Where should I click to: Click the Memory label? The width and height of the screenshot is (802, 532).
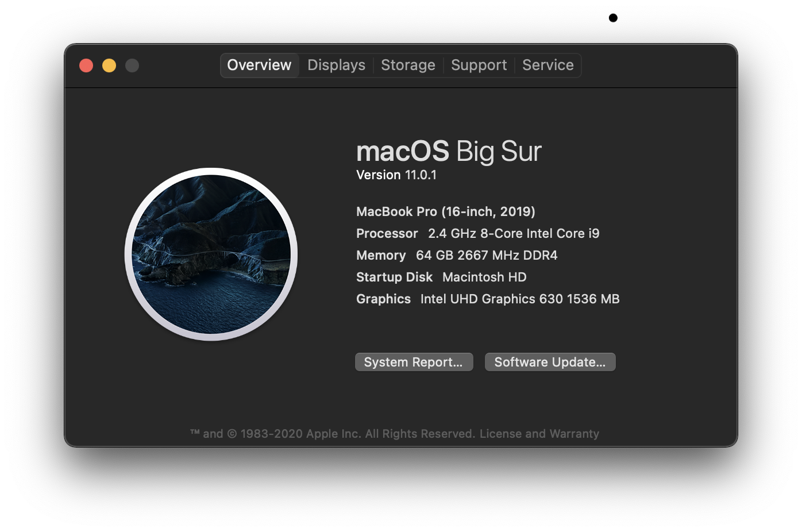pos(381,255)
